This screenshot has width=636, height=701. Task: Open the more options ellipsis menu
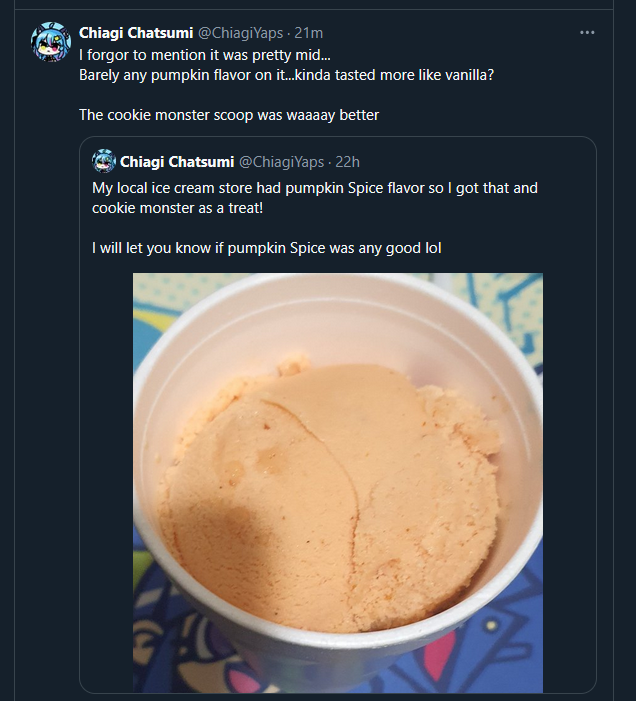coord(588,33)
